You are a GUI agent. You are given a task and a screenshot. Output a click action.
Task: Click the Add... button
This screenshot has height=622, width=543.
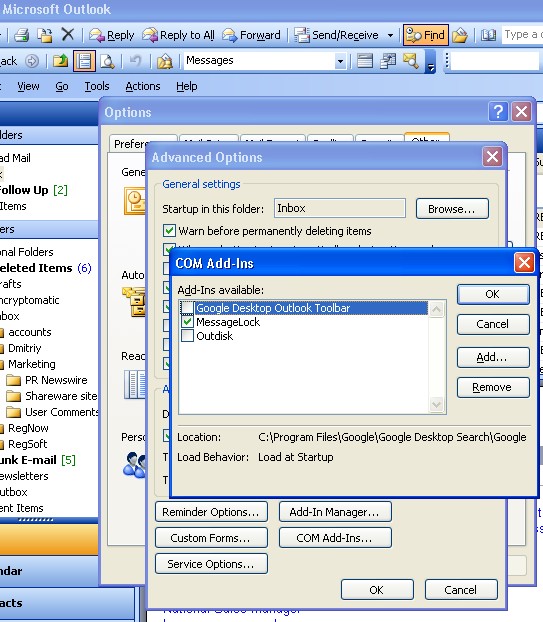click(x=493, y=357)
